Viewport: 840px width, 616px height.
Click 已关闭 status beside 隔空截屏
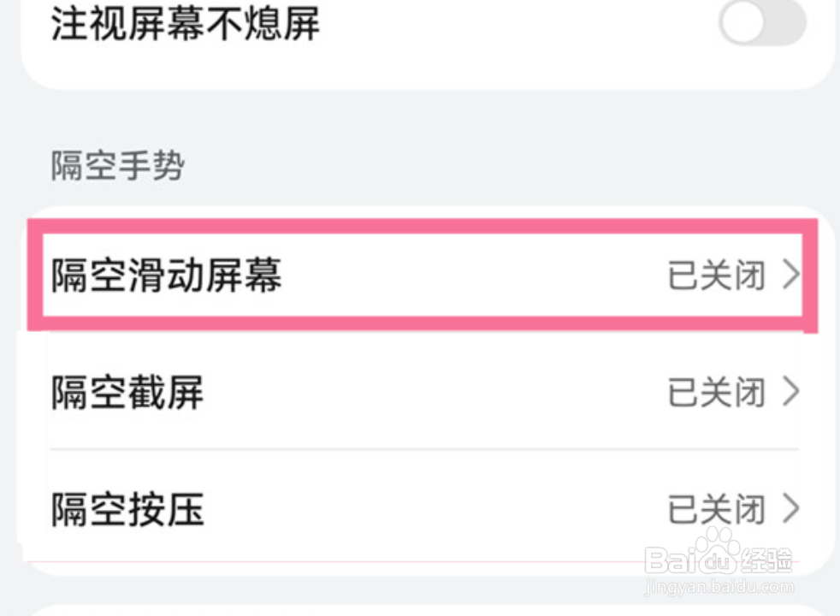tap(716, 393)
